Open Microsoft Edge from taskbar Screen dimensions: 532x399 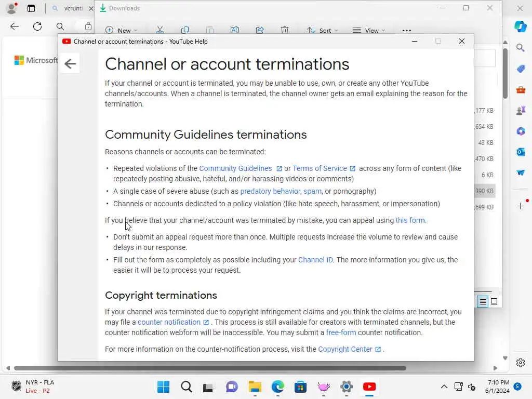coord(277,387)
